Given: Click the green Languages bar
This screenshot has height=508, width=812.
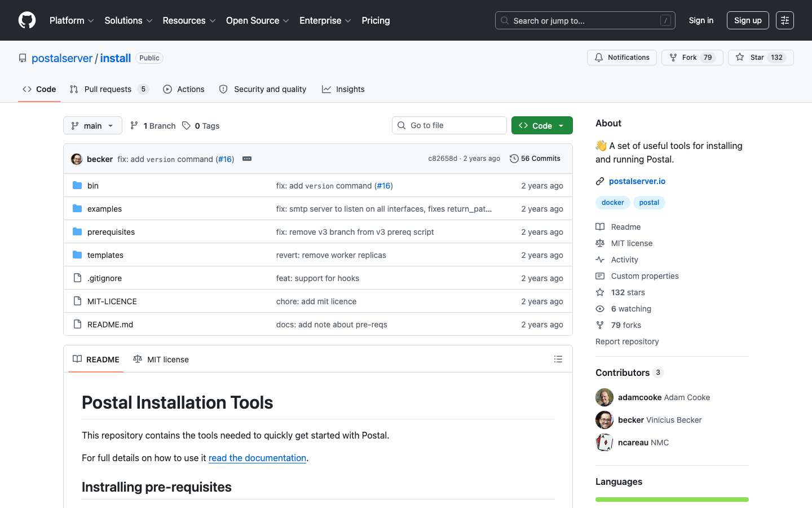Looking at the screenshot, I should pos(672,500).
